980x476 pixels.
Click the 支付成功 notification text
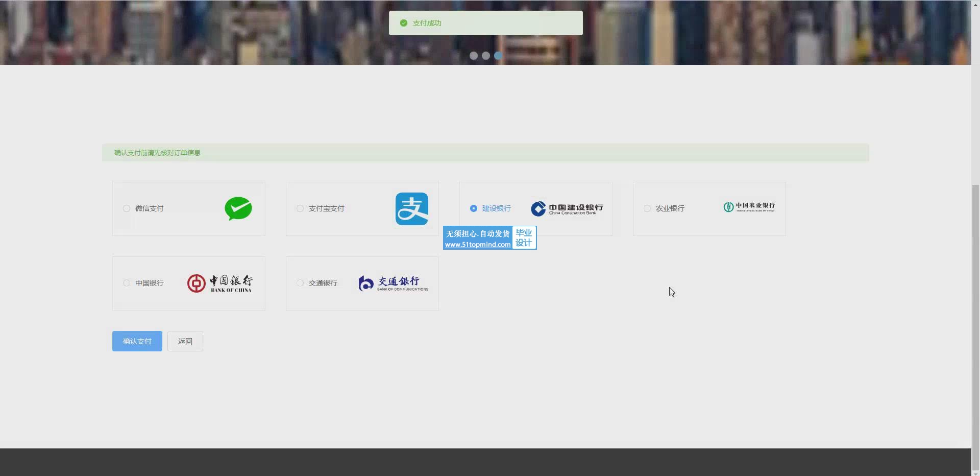427,23
